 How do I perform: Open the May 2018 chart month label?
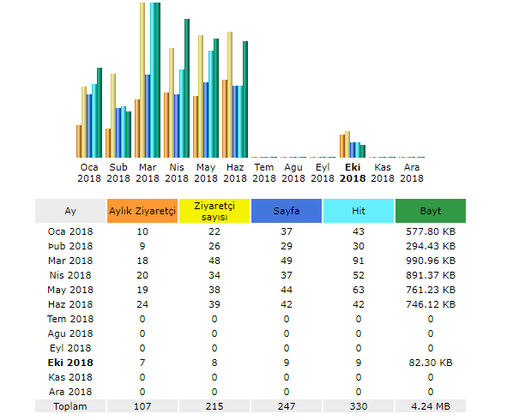[206, 173]
